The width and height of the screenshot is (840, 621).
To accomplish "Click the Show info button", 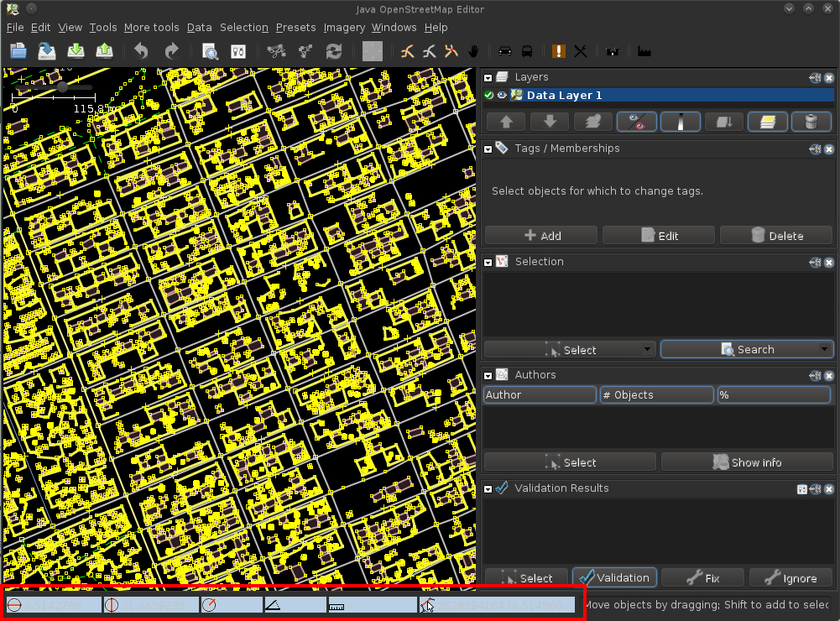I will coord(748,462).
